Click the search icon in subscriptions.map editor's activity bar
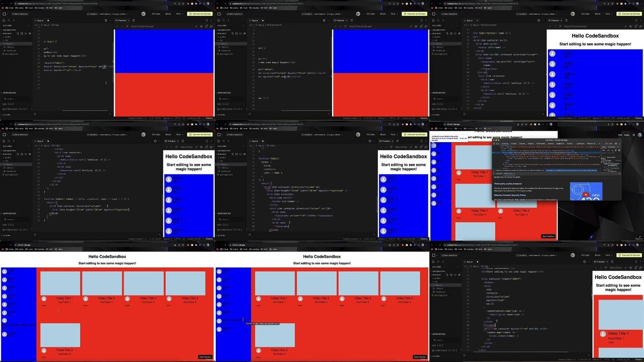644x362 pixels. click(438, 262)
